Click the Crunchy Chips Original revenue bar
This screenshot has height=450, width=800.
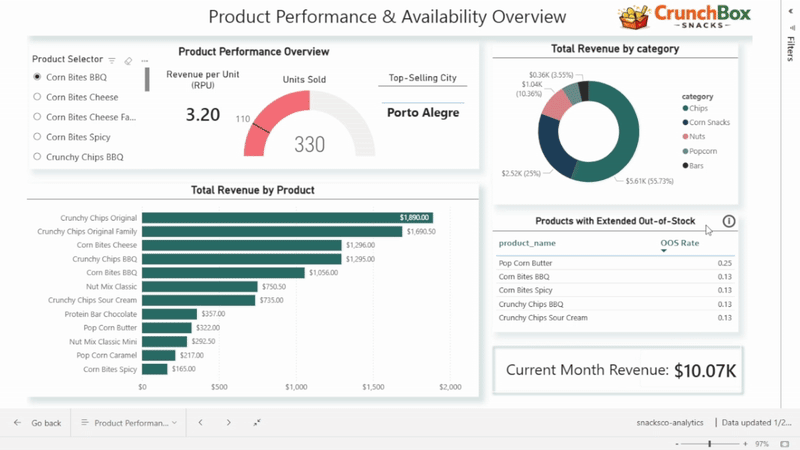click(x=287, y=217)
